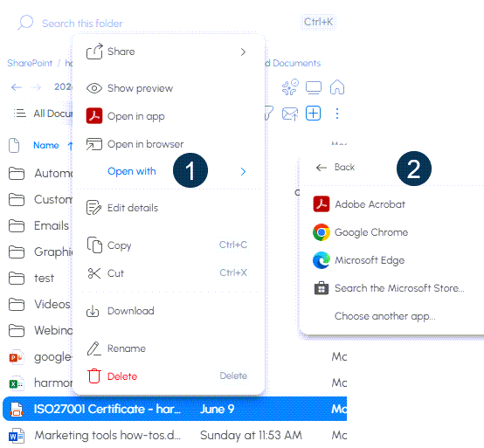Click the eye Show preview icon

[94, 88]
